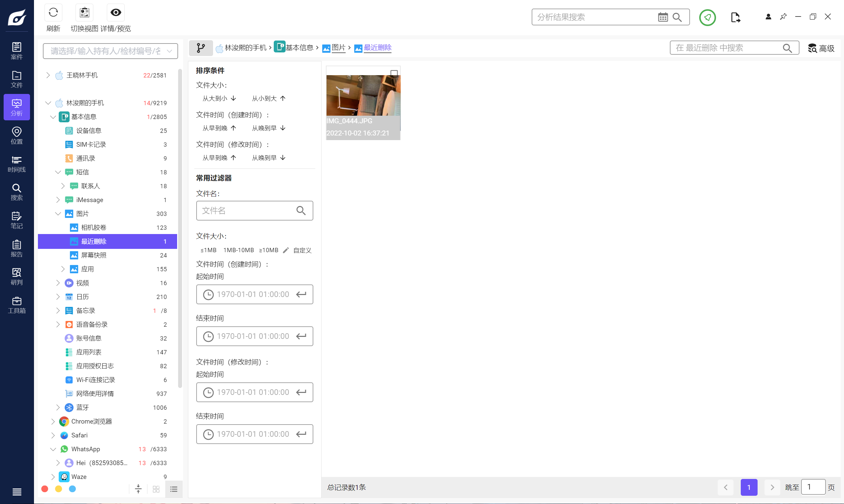The width and height of the screenshot is (844, 504).
Task: Select 屏幕快照 in the tree
Action: tap(94, 255)
